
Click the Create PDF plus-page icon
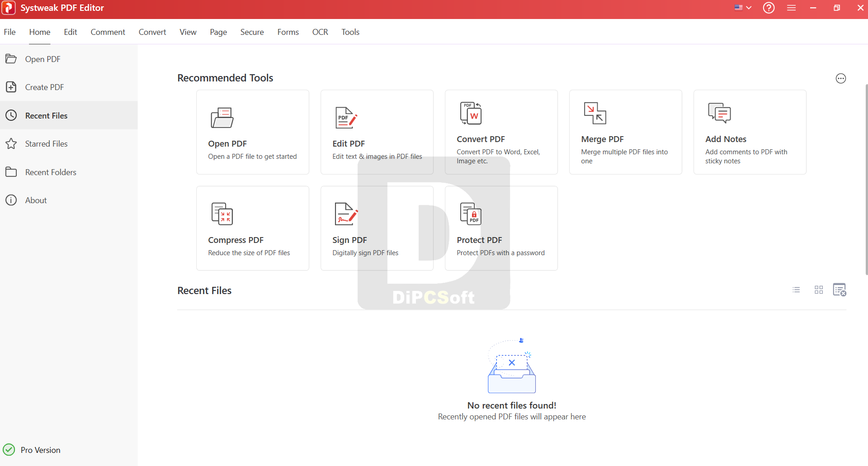pos(11,87)
